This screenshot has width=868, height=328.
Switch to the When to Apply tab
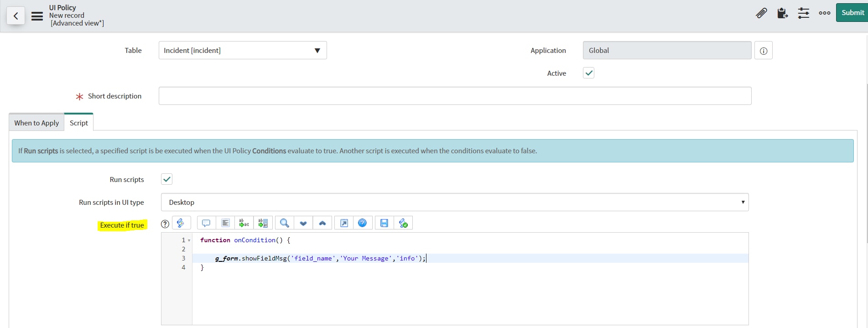click(36, 123)
